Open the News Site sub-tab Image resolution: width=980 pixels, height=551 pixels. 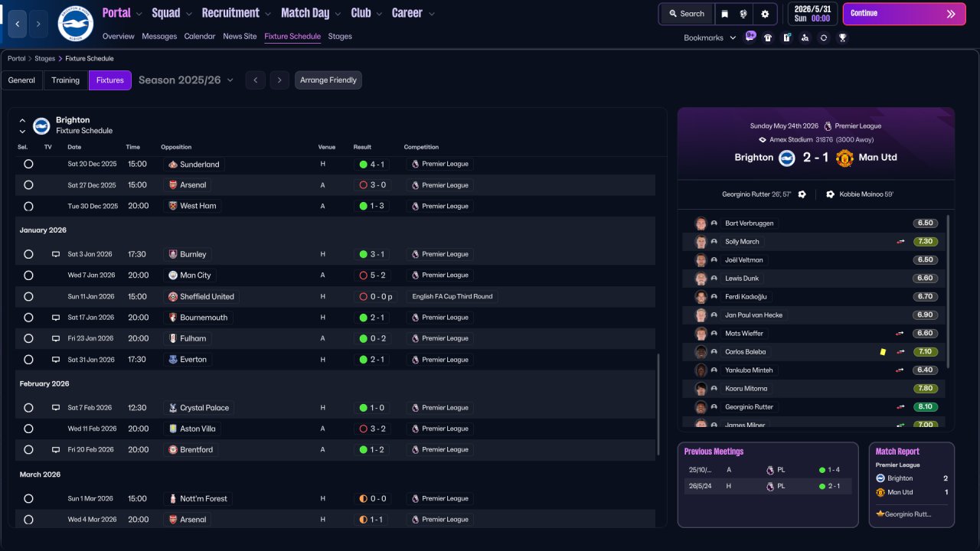[240, 37]
